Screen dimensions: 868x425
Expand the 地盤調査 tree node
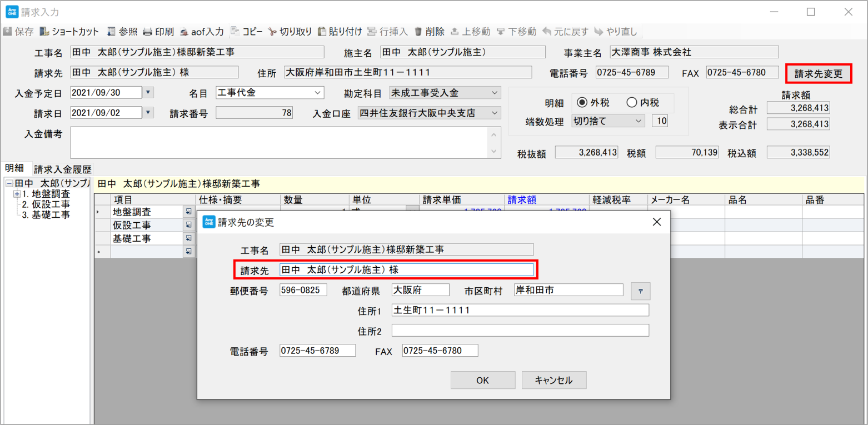point(17,194)
